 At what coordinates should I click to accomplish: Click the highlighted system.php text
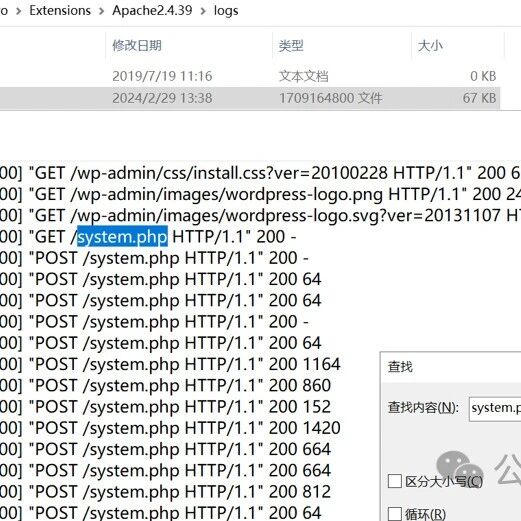point(122,237)
